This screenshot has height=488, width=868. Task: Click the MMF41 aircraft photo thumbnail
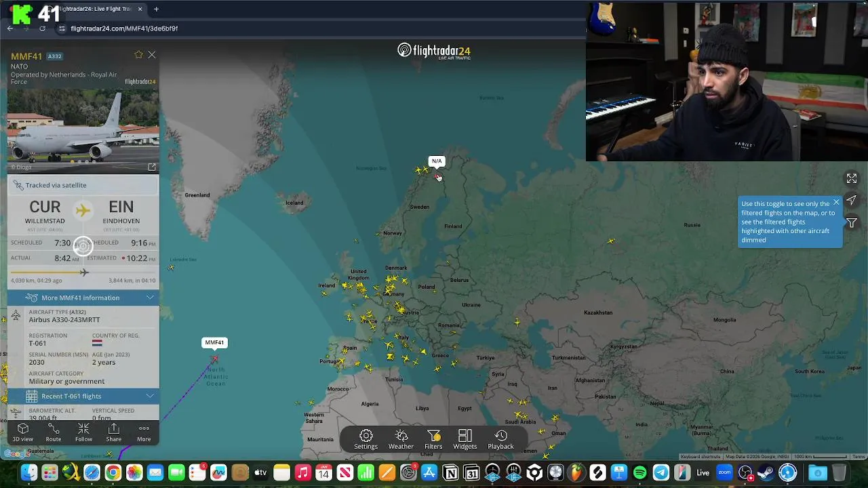coord(83,130)
